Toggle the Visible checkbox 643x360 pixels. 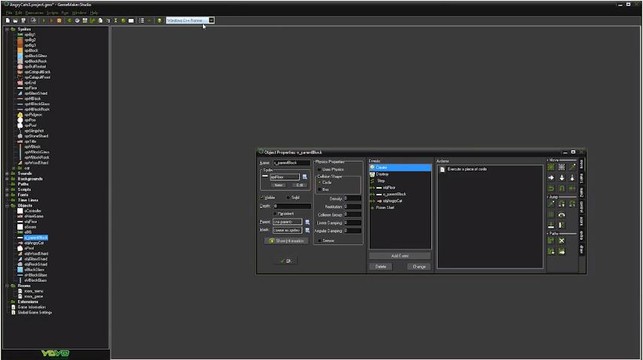[x=262, y=198]
